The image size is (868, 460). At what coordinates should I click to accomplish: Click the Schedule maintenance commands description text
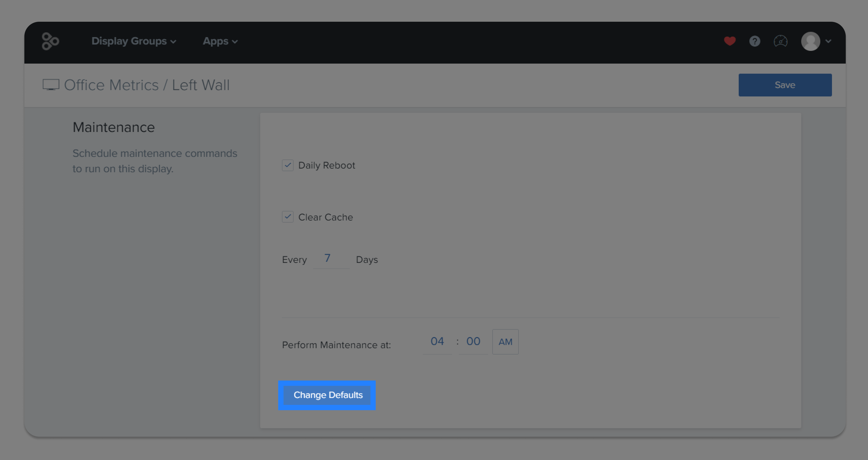click(x=155, y=161)
